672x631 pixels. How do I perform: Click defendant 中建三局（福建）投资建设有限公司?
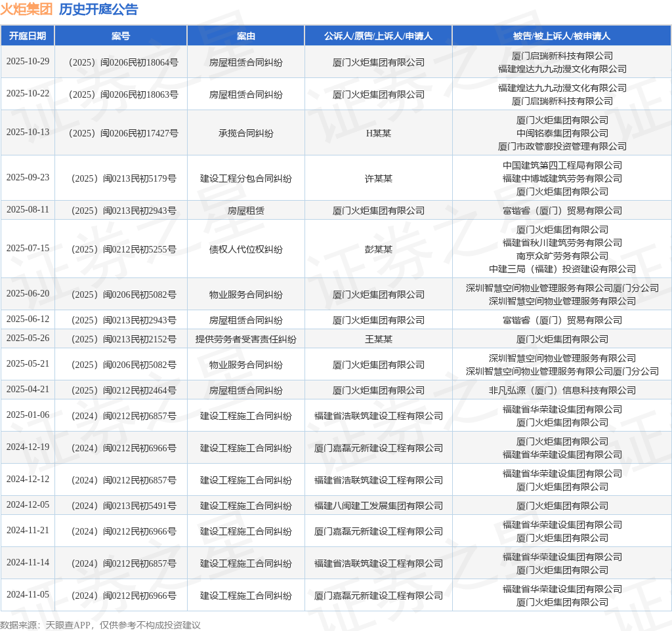pos(562,269)
